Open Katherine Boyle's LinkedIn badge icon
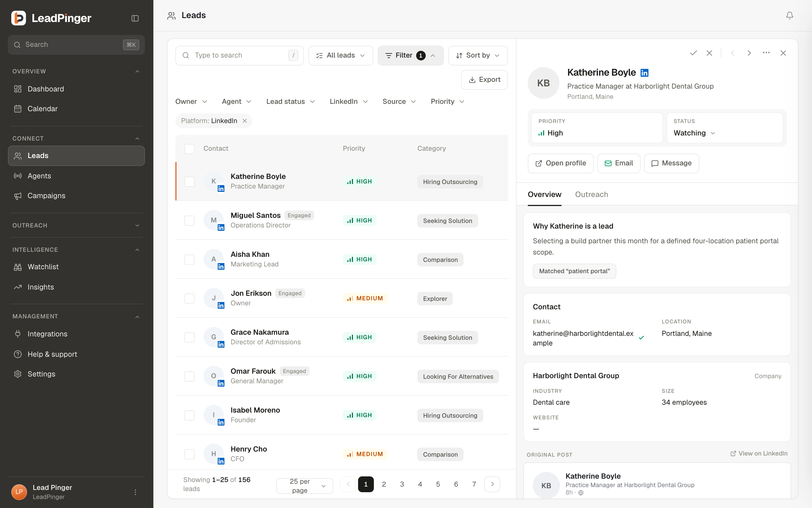 point(644,73)
